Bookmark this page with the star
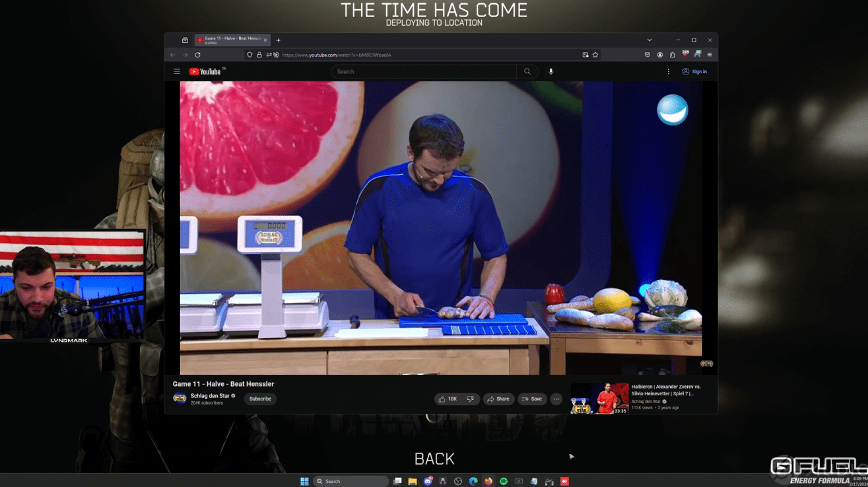Screen dimensions: 868x487 pos(595,55)
